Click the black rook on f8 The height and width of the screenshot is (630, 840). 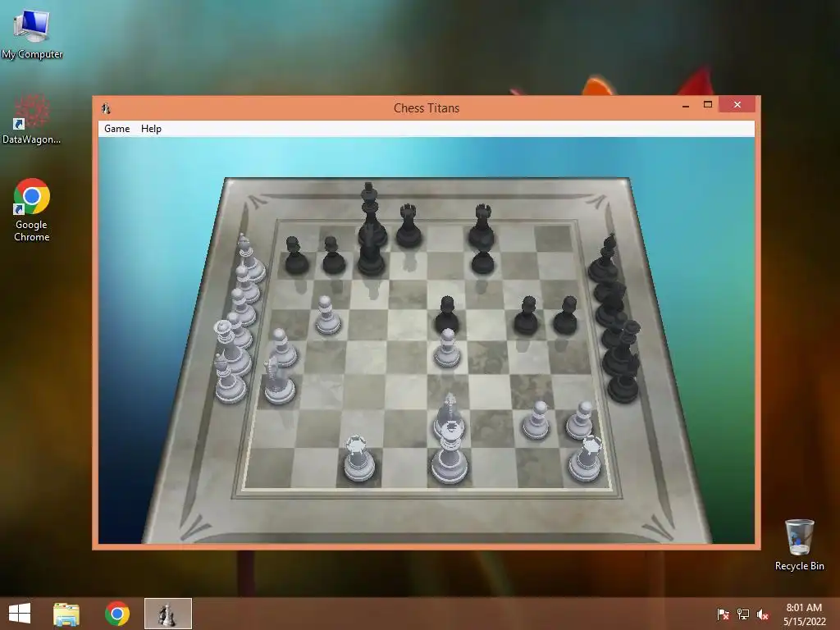tap(482, 226)
